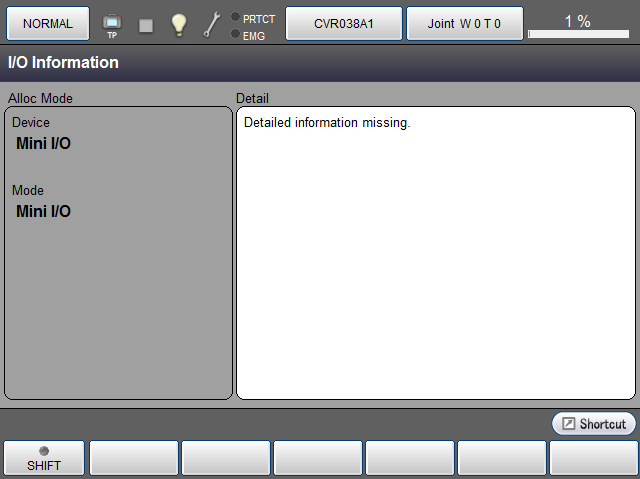The image size is (640, 479).
Task: Click the 1 % speed value
Action: [x=577, y=20]
